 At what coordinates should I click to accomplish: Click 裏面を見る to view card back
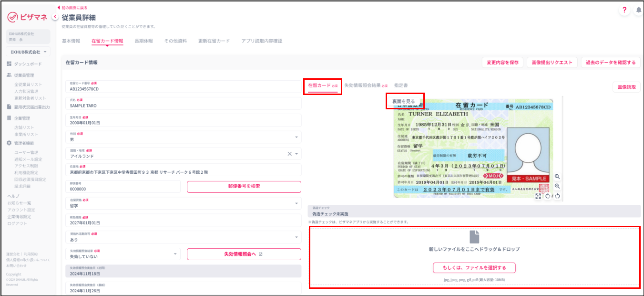click(403, 102)
